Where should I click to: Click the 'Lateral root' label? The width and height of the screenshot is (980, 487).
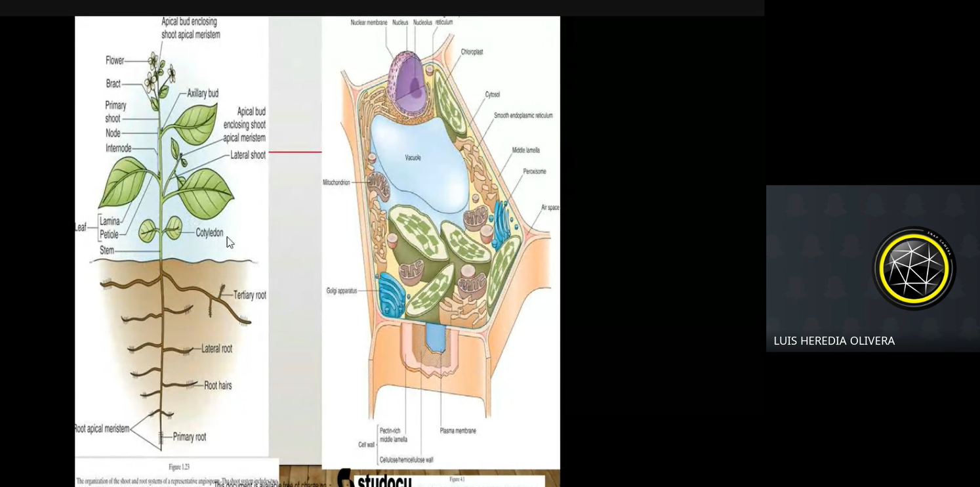click(216, 349)
